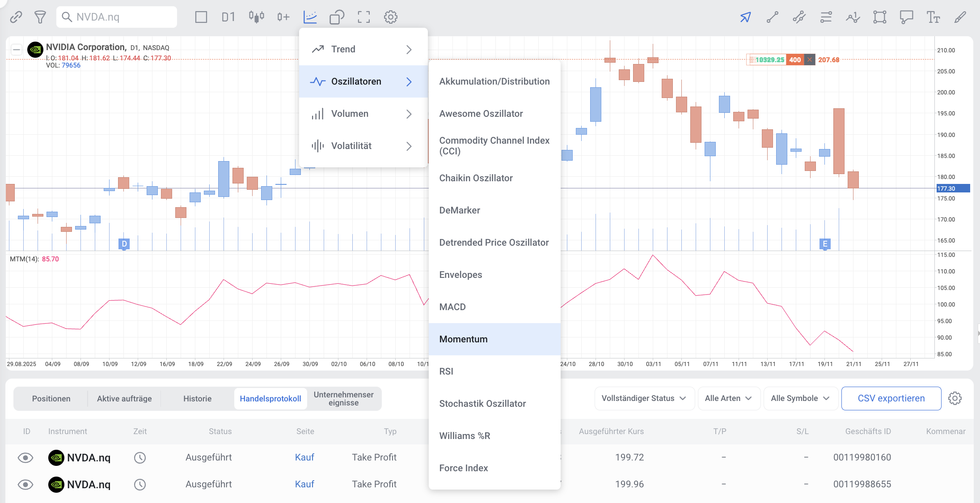Click the fullscreen chart icon

pos(363,17)
